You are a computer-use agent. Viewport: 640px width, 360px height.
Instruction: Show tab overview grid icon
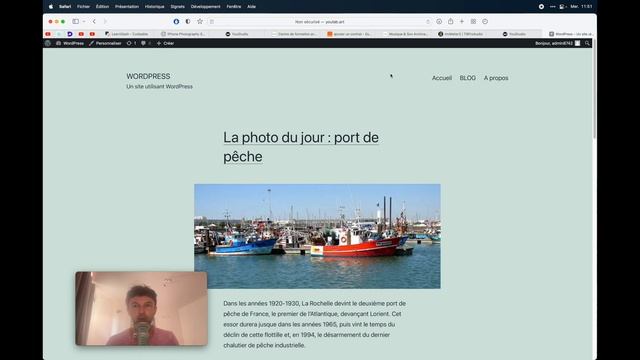(473, 21)
